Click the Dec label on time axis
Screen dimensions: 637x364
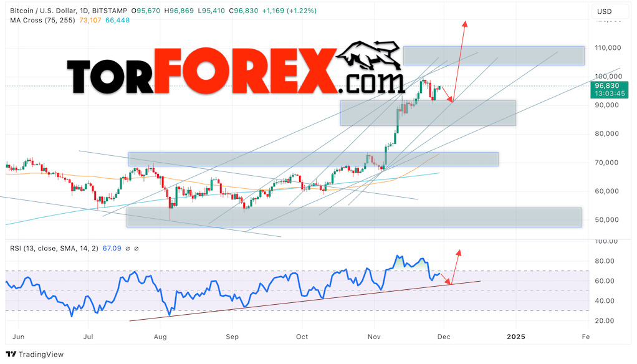coord(444,337)
